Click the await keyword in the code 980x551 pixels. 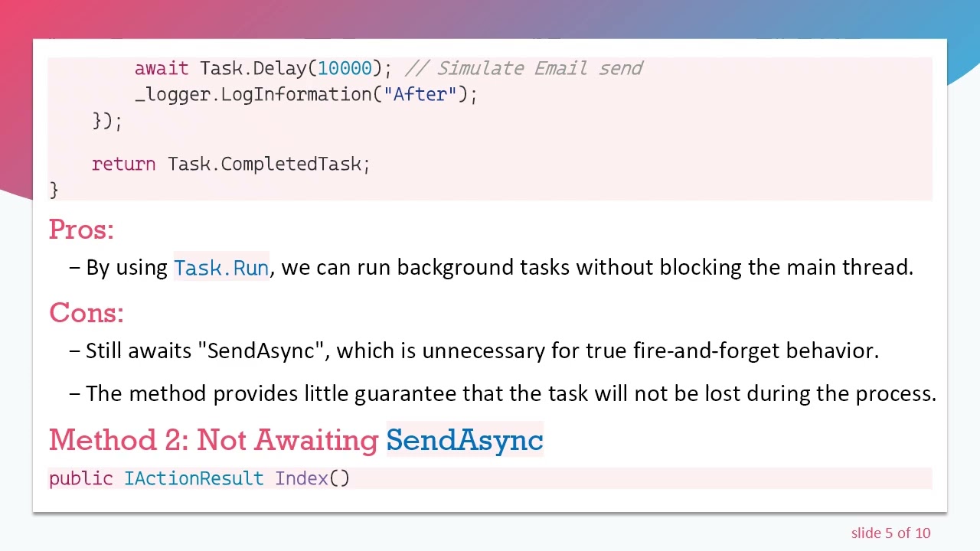(161, 68)
